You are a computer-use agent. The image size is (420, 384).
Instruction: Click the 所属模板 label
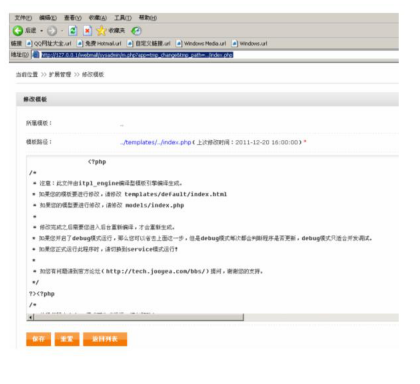39,123
